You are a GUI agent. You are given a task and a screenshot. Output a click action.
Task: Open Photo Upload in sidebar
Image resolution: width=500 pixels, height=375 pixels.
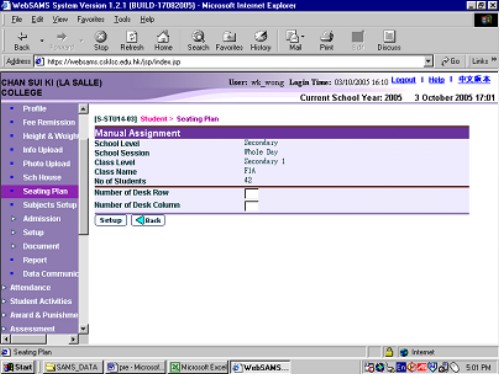pos(46,164)
